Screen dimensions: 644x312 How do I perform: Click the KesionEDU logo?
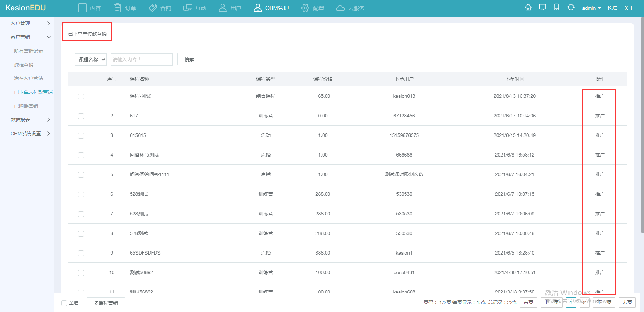click(25, 8)
